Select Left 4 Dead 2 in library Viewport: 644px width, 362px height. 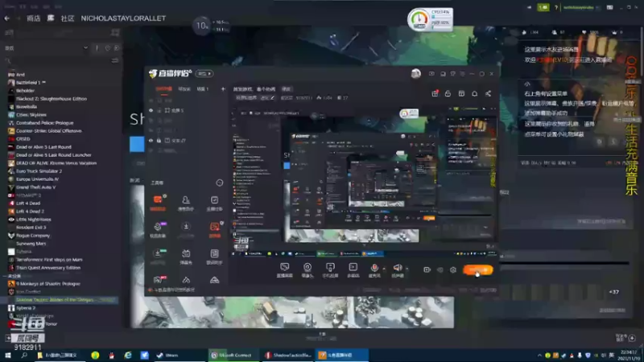30,212
